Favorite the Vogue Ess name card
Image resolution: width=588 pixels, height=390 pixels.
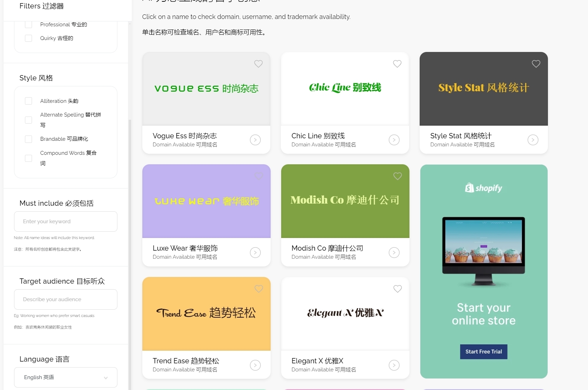[258, 64]
